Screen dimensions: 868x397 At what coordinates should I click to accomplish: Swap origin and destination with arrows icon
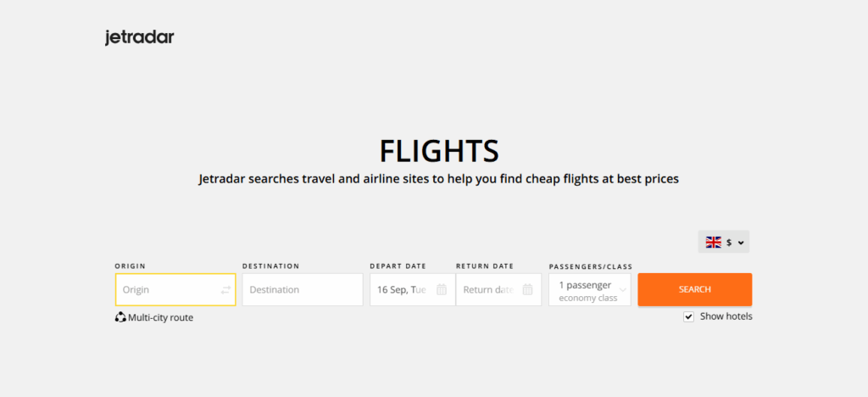tap(225, 289)
